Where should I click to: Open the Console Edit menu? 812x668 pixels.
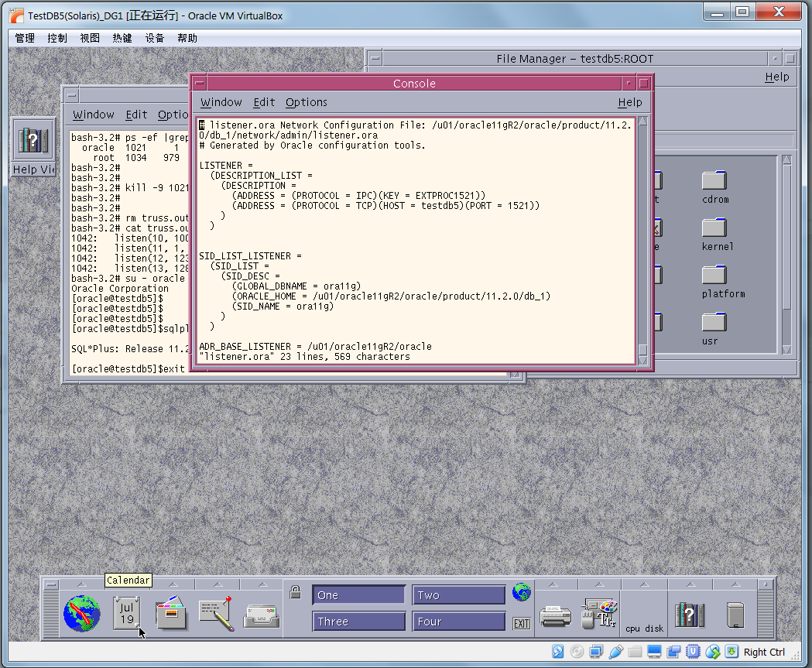point(264,102)
